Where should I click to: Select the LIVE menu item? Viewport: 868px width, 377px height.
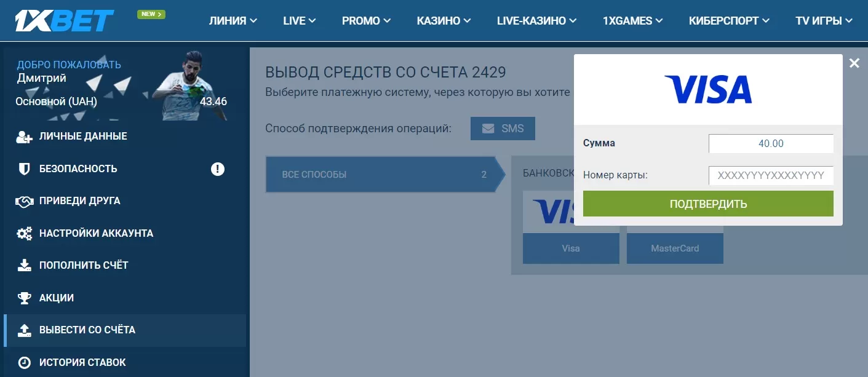pos(298,20)
